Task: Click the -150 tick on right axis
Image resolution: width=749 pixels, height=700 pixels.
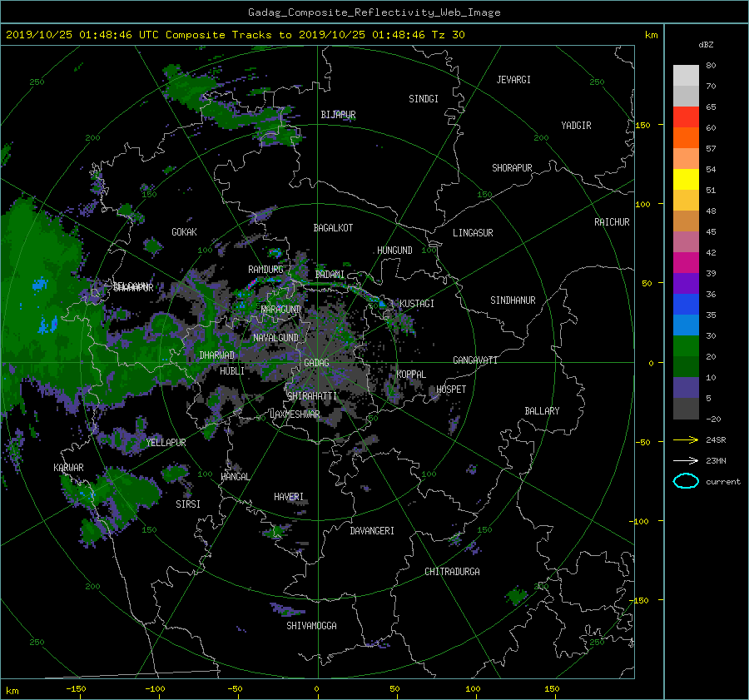Action: [638, 600]
